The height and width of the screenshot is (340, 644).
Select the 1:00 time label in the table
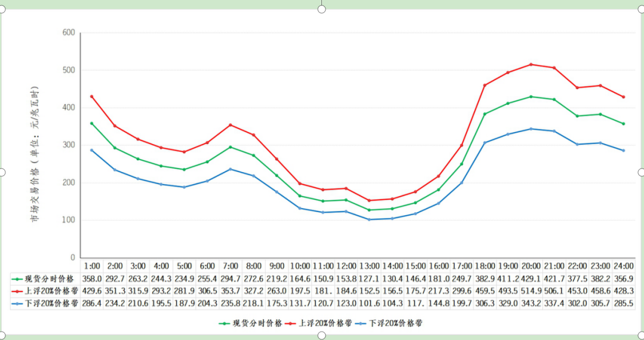pos(91,266)
